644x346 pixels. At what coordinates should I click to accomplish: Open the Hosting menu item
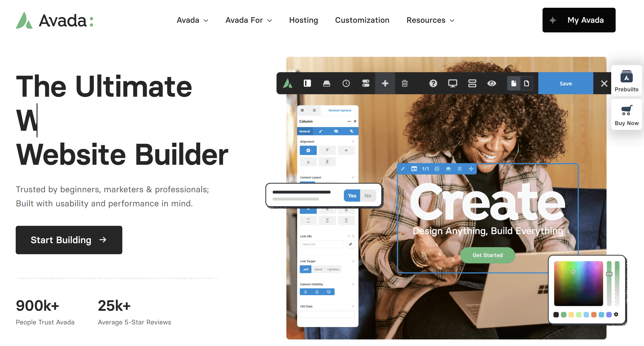click(x=303, y=20)
